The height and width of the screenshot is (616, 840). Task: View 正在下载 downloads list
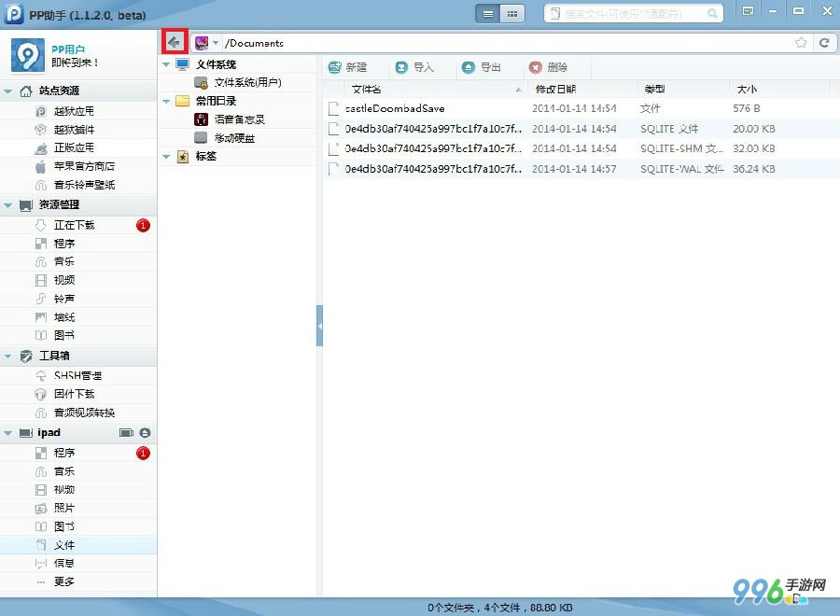click(x=78, y=226)
